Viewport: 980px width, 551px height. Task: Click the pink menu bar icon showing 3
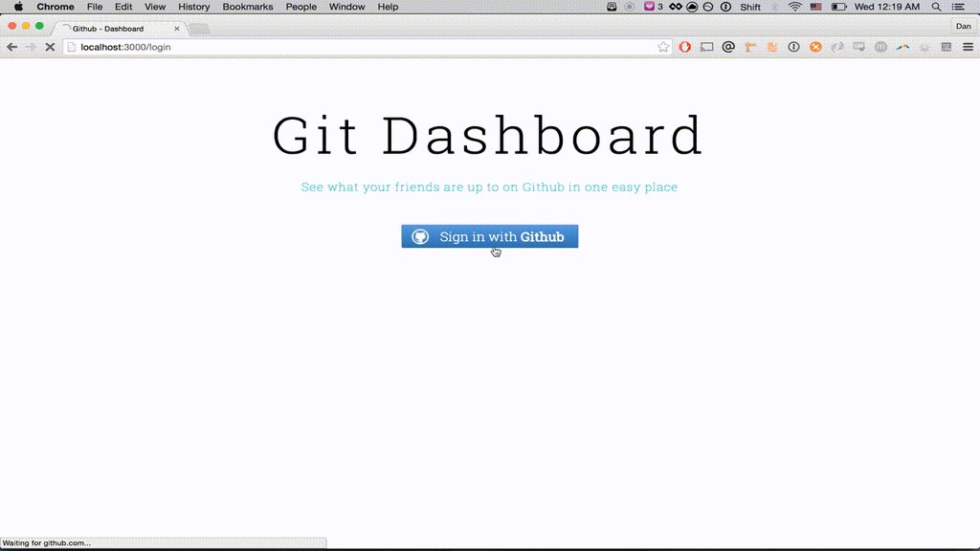click(653, 7)
